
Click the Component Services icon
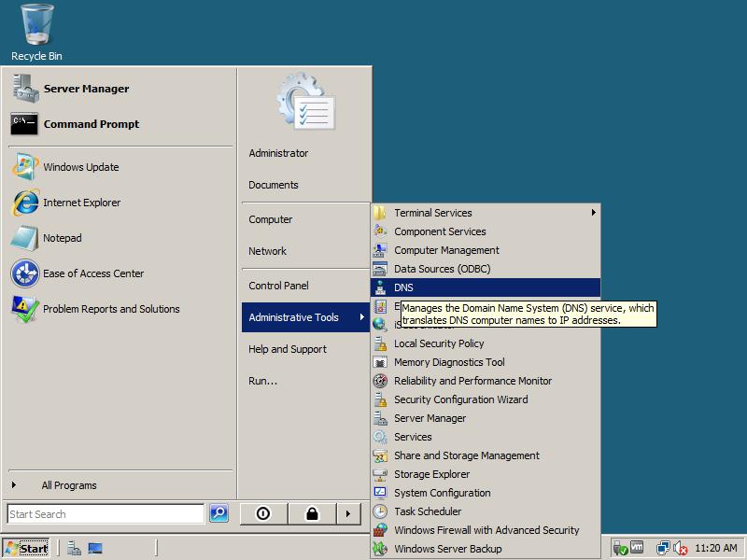point(380,231)
